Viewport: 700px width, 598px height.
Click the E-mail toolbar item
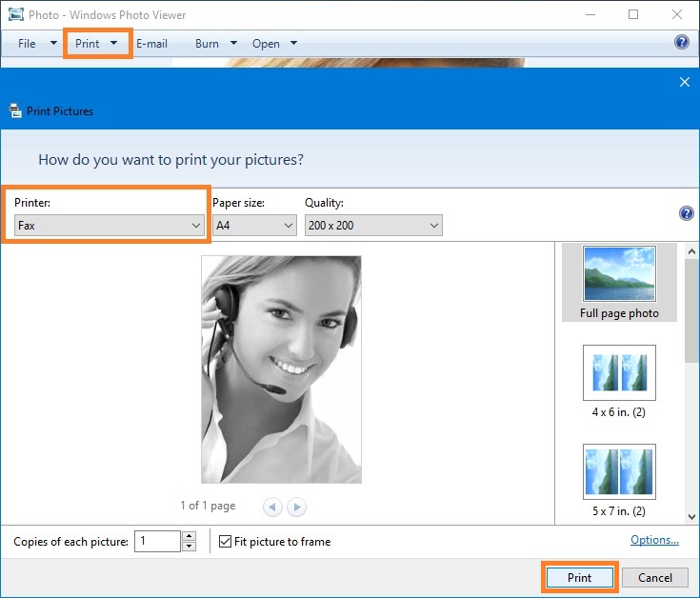[x=151, y=43]
